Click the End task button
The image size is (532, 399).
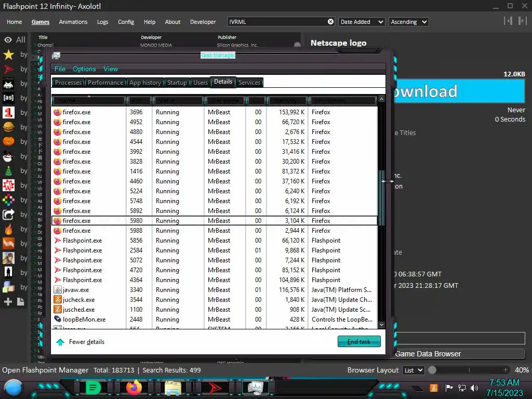coord(359,342)
